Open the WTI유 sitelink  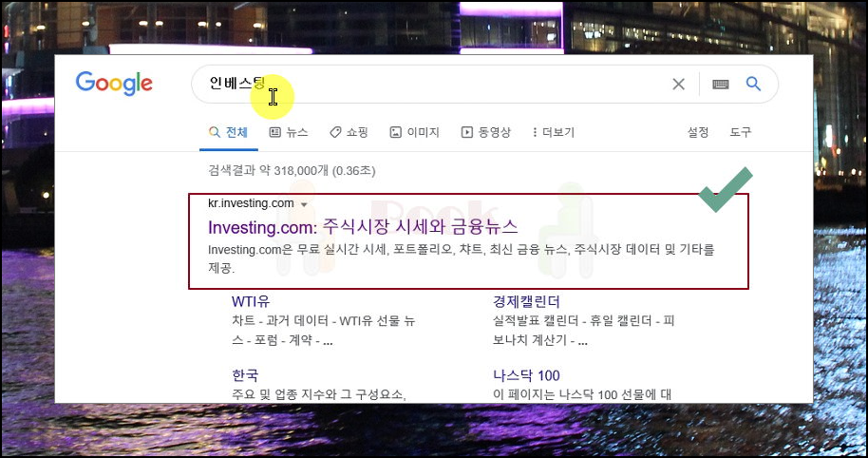[251, 302]
